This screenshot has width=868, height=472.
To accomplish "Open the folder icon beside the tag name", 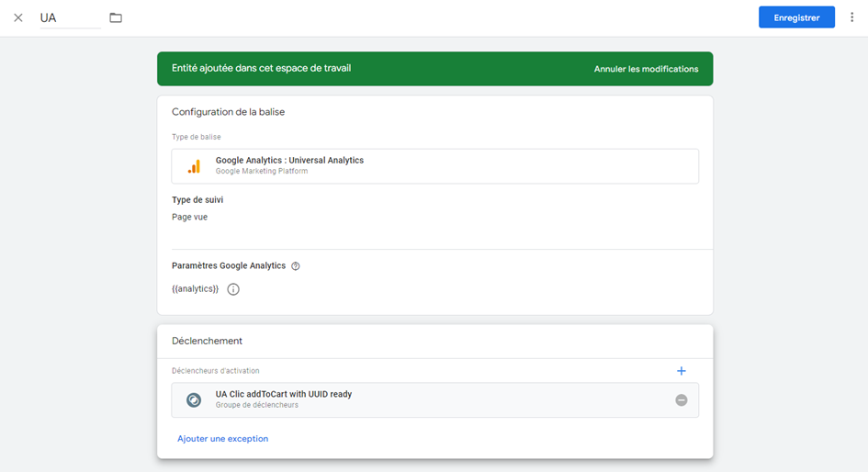I will 116,17.
